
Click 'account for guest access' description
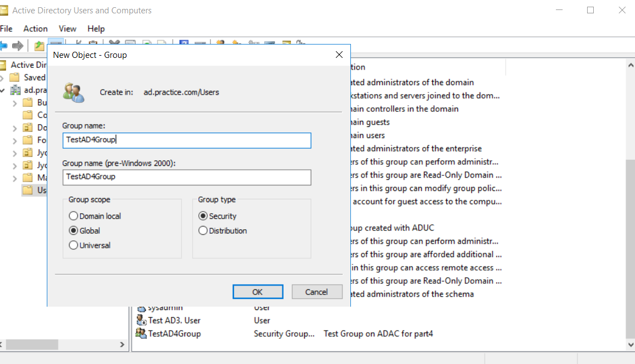(427, 201)
